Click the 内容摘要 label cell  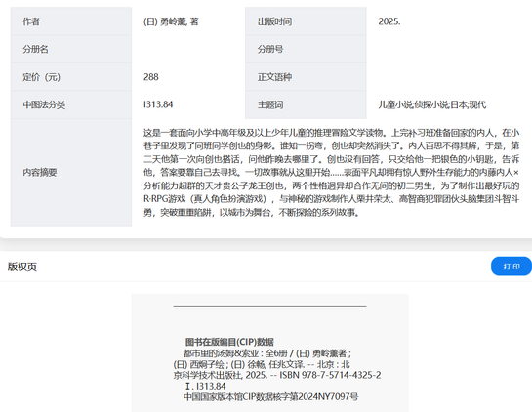[71, 173]
